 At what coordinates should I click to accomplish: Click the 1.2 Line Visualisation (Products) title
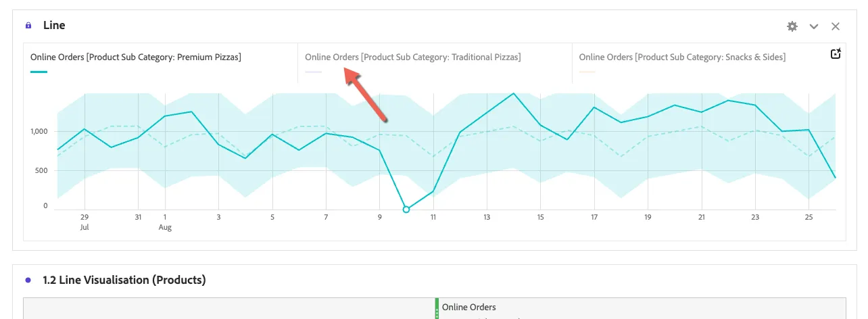tap(124, 280)
